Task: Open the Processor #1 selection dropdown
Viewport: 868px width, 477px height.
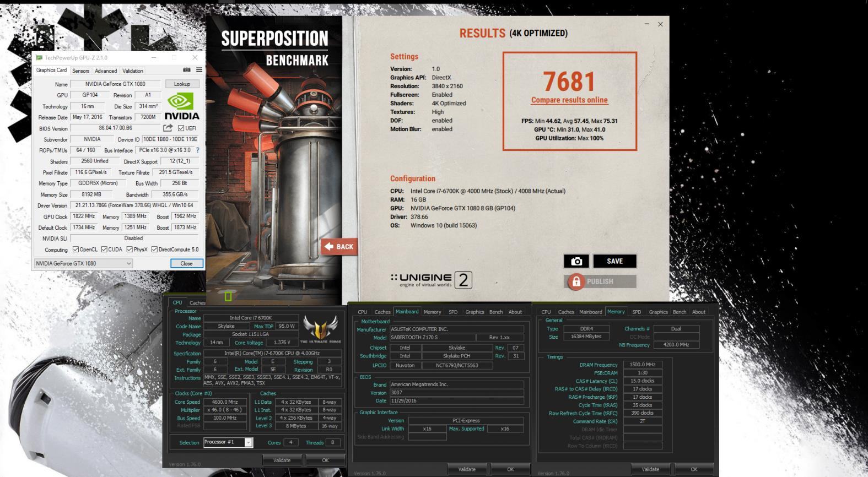Action: tap(228, 442)
